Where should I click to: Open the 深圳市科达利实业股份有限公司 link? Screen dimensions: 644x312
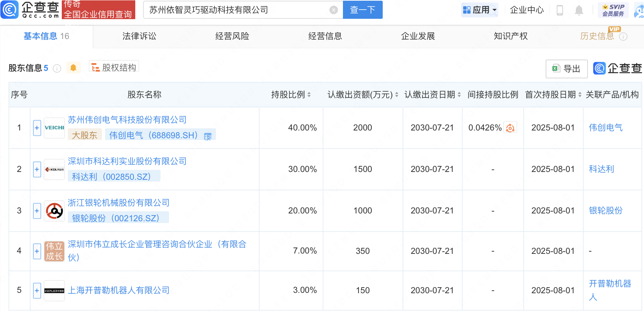tap(127, 161)
